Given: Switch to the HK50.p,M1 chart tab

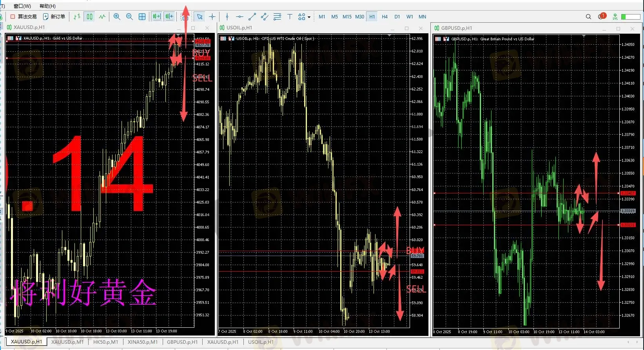Looking at the screenshot, I should tap(105, 342).
